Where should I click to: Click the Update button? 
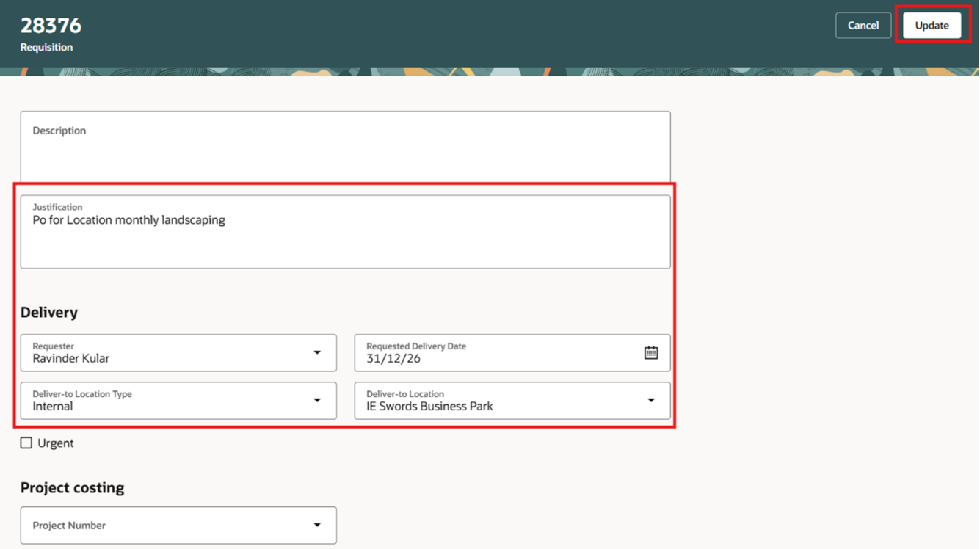tap(932, 26)
